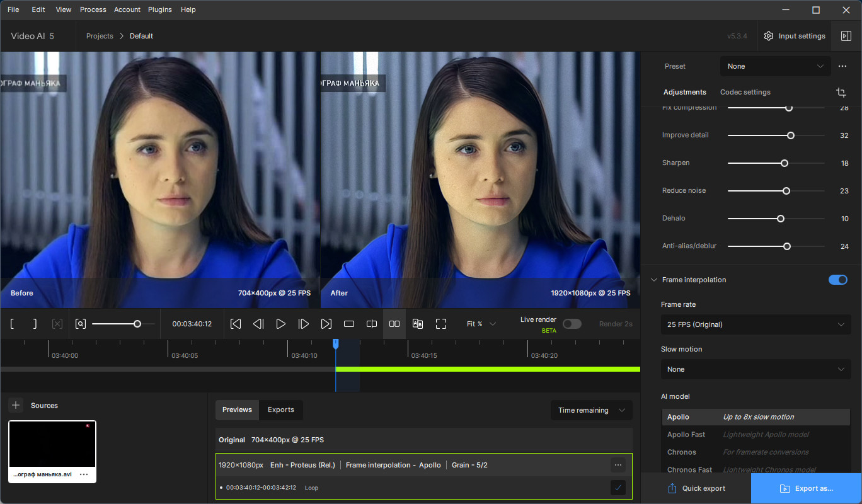This screenshot has width=862, height=504.
Task: Add a new source with the plus icon
Action: pos(16,405)
